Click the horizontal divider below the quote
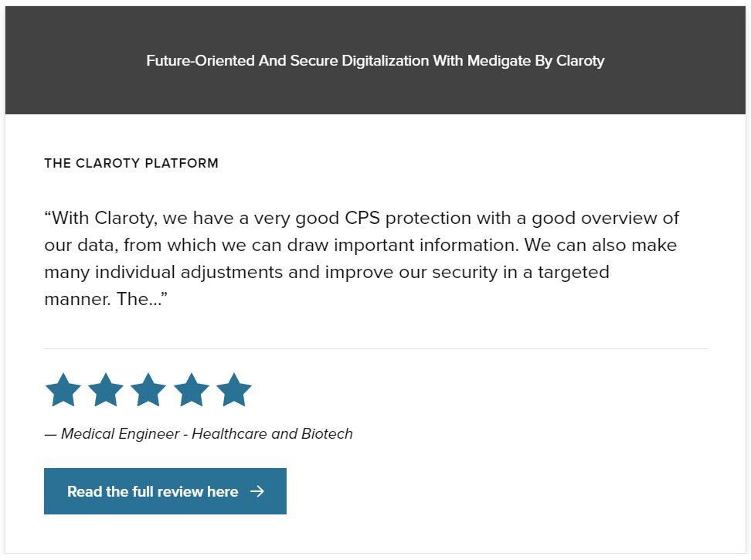This screenshot has height=560, width=751. (x=375, y=349)
